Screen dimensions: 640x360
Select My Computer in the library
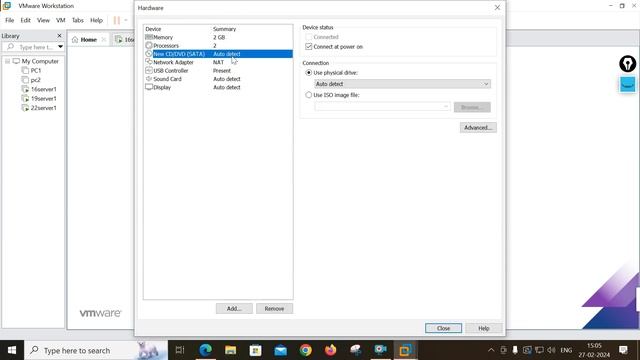coord(40,61)
